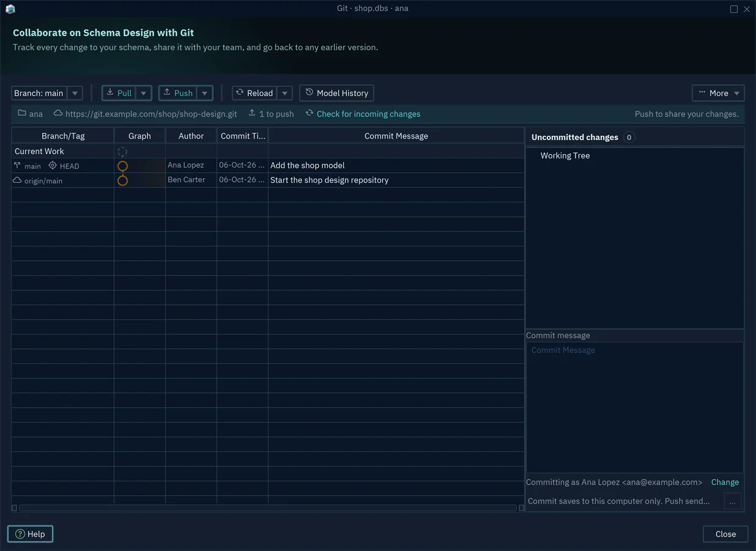Click the Branch/Tag column header

coord(63,136)
